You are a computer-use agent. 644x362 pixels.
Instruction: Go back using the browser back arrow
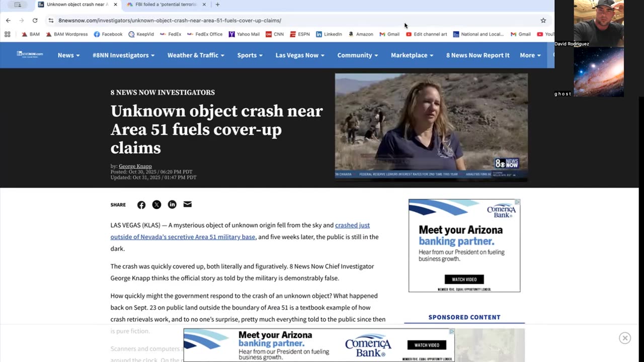point(8,20)
